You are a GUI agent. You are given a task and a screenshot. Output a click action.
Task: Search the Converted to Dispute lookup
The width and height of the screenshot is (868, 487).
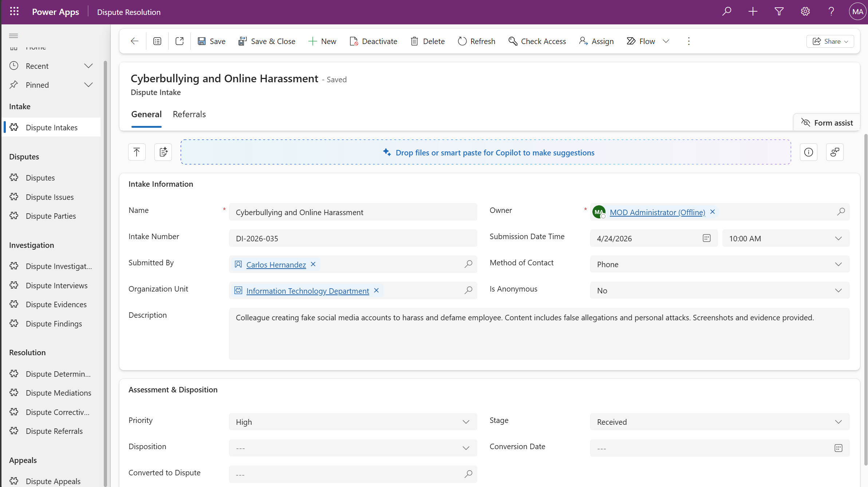469,474
